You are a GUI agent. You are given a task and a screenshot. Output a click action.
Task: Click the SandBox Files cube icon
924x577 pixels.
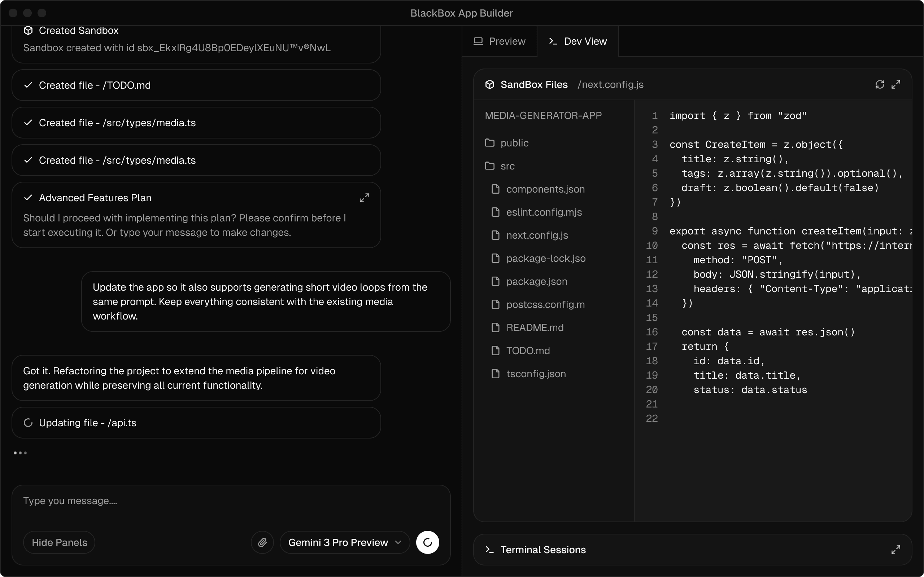(489, 84)
